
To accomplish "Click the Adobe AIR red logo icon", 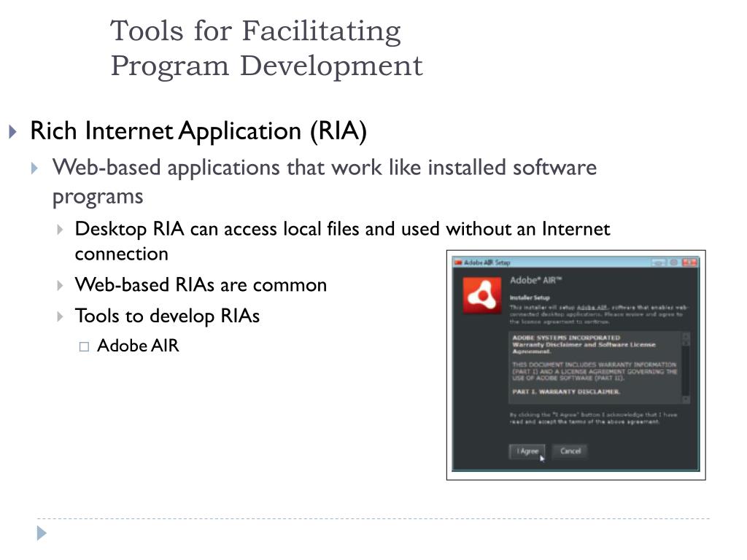I will pos(481,296).
